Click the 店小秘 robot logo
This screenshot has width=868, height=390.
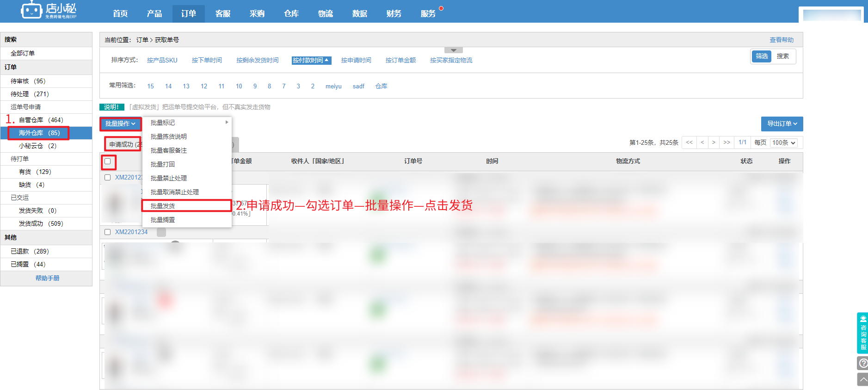click(x=31, y=10)
